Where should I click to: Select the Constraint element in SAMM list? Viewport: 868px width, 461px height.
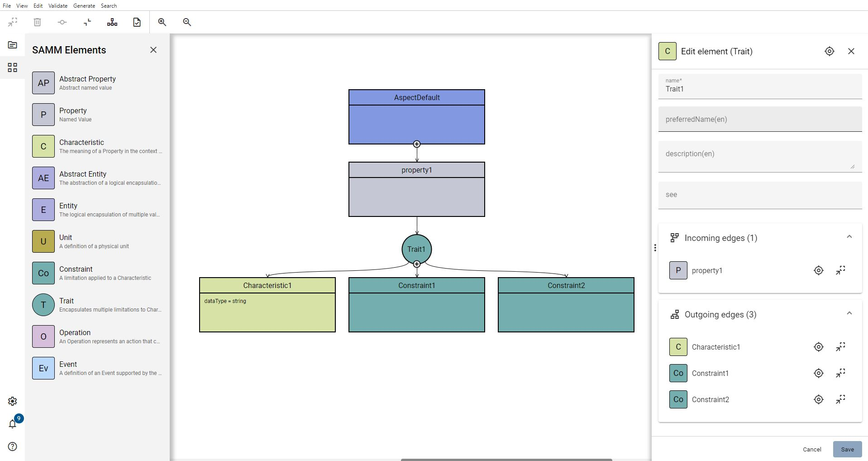(97, 273)
